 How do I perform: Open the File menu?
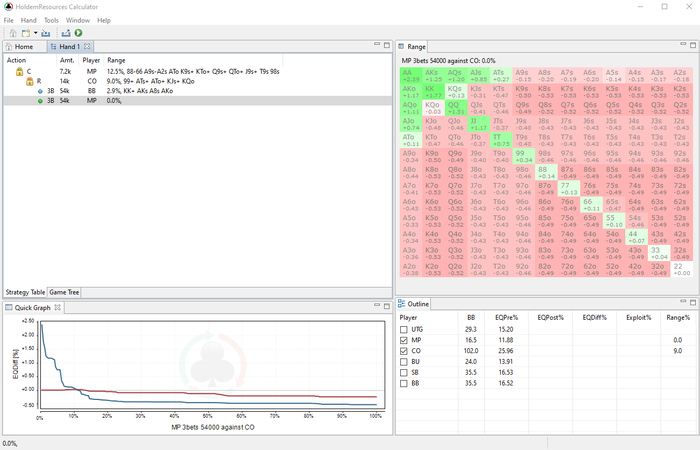[x=8, y=21]
